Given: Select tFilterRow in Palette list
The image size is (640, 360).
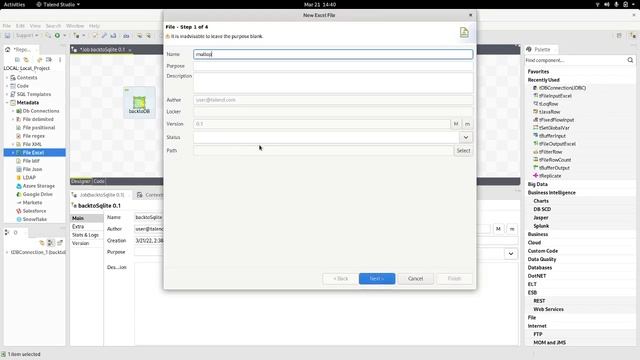Looking at the screenshot, I should 550,152.
